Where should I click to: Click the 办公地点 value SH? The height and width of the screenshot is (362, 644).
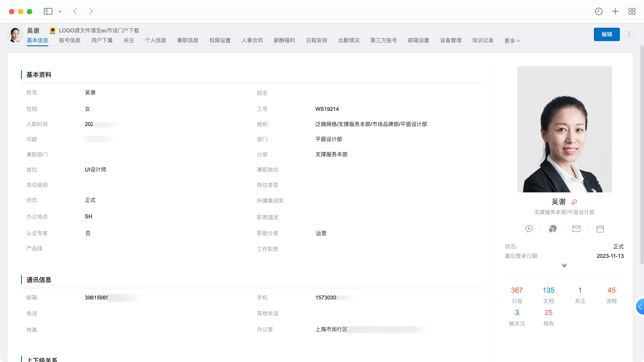(x=89, y=217)
